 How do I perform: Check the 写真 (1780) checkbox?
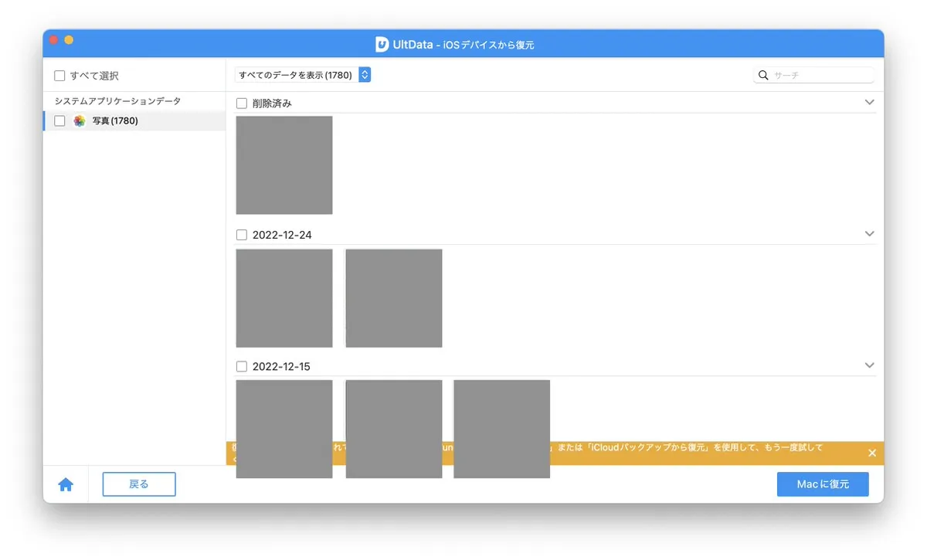click(59, 121)
